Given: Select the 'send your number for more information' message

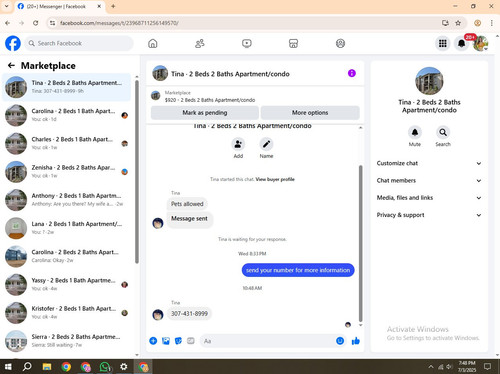Looking at the screenshot, I should point(298,270).
